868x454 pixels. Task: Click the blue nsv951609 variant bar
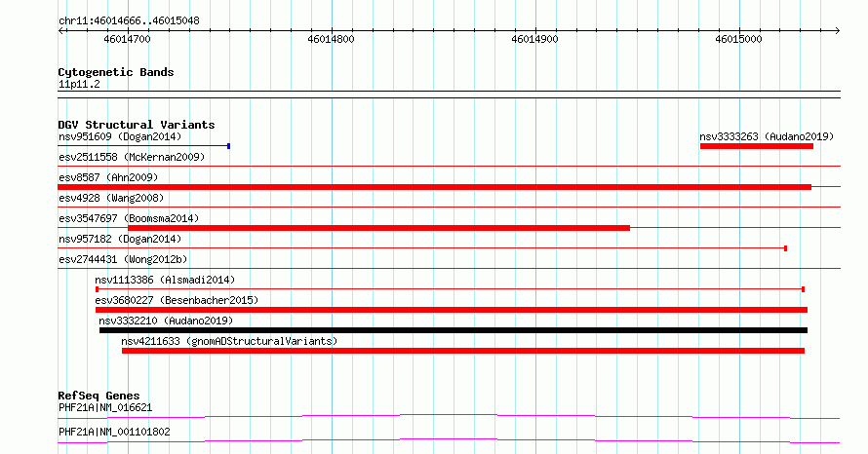click(x=144, y=146)
